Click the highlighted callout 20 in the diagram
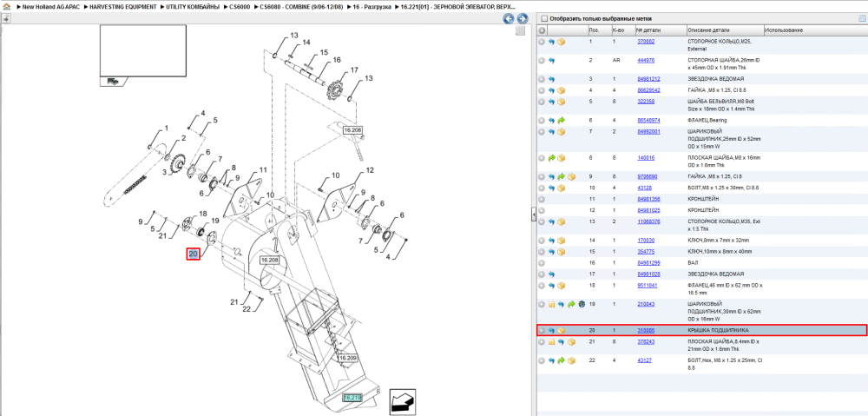This screenshot has height=416, width=868. tap(194, 254)
